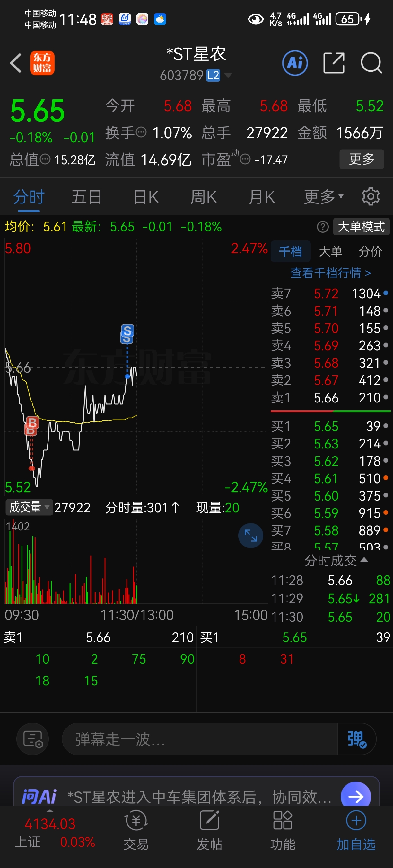Open 成交量 indicator dropdown
Screen dimensions: 393x868
[x=29, y=507]
